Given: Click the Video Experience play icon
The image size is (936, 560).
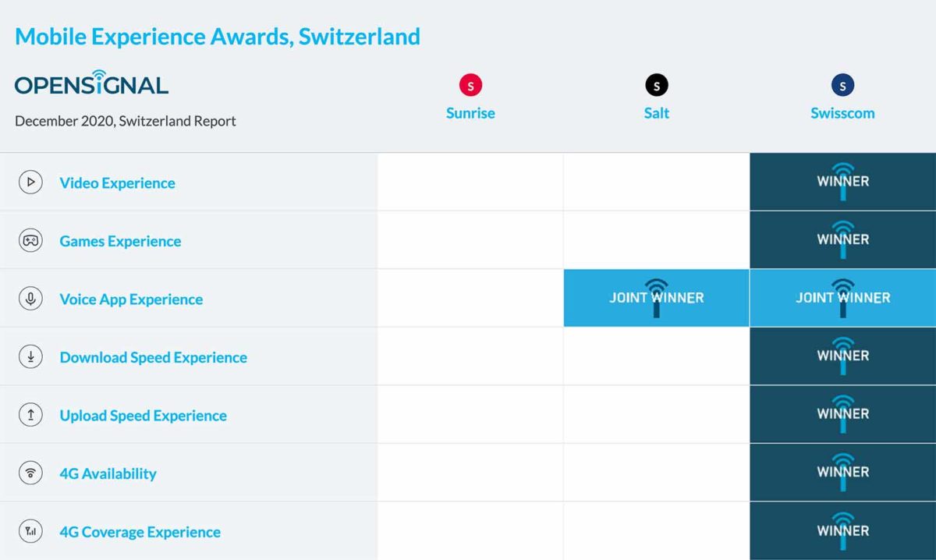Looking at the screenshot, I should [30, 183].
